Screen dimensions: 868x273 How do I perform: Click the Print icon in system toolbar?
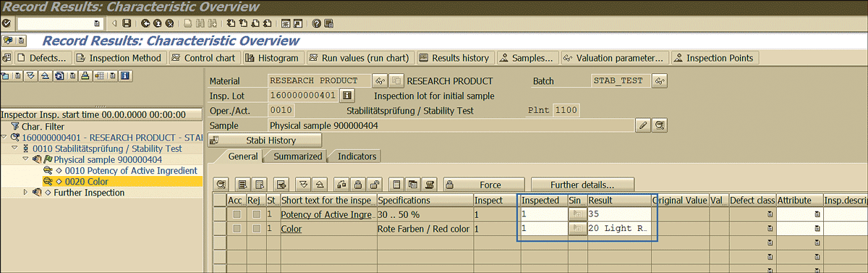click(187, 23)
